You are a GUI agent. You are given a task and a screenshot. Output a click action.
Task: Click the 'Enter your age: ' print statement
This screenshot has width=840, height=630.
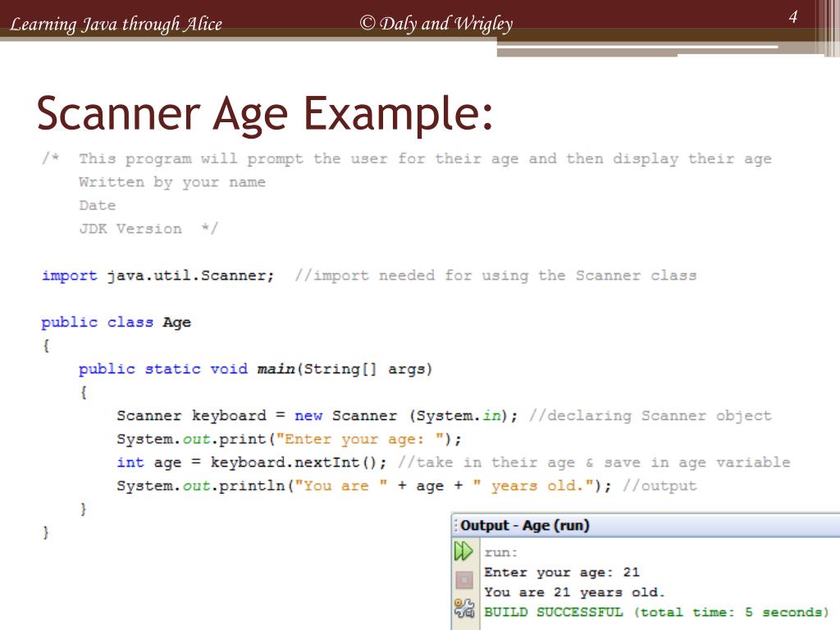coord(289,440)
